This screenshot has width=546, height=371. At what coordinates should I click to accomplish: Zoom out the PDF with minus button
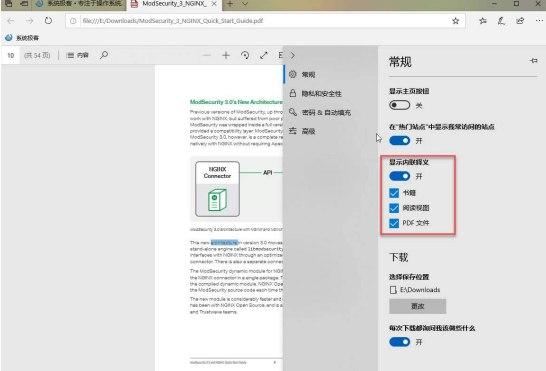coord(206,55)
